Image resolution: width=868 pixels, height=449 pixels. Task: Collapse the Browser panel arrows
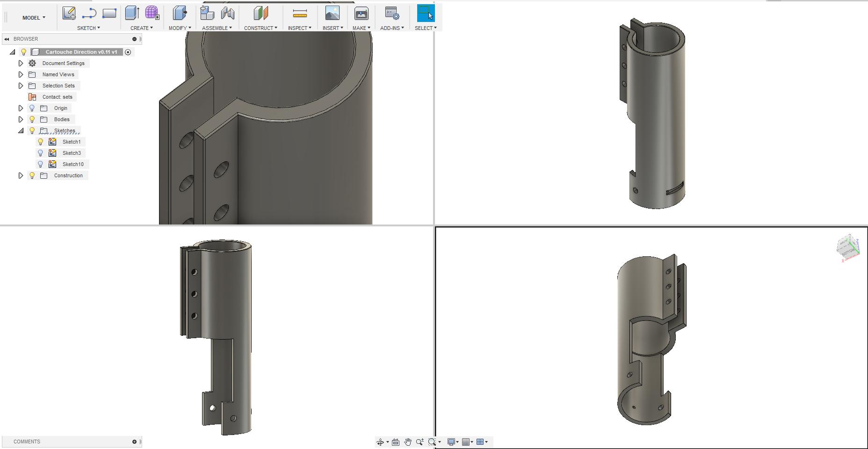[x=7, y=39]
